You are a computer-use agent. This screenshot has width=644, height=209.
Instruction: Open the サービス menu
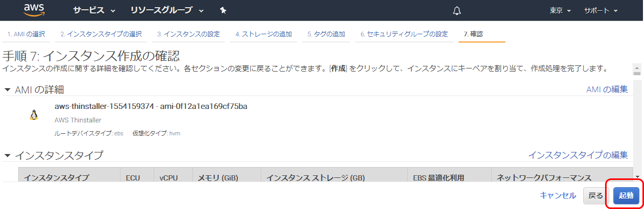pyautogui.click(x=94, y=10)
